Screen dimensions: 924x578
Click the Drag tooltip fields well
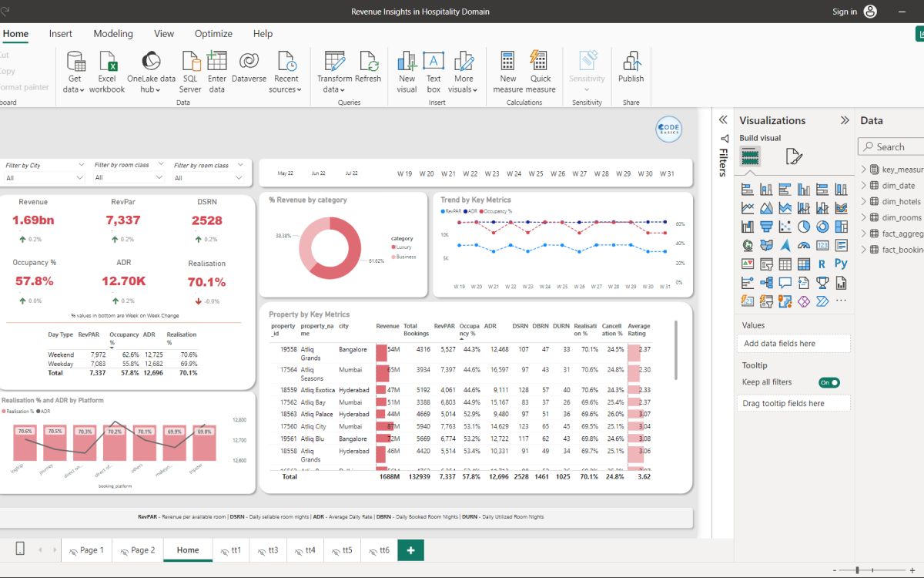tap(794, 403)
